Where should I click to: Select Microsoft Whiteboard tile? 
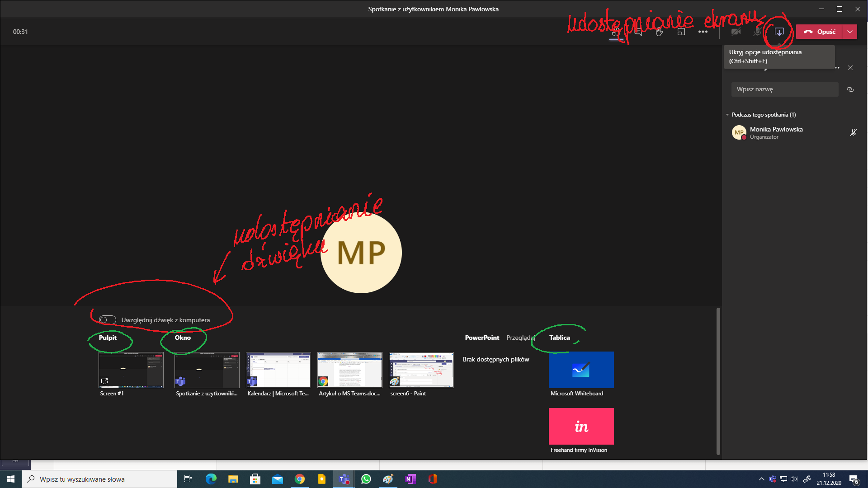click(581, 370)
